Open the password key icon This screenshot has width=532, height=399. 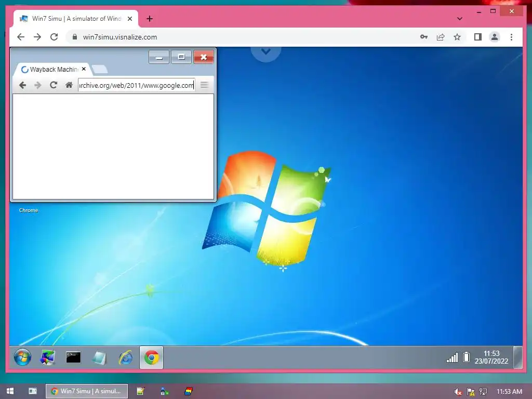(424, 37)
